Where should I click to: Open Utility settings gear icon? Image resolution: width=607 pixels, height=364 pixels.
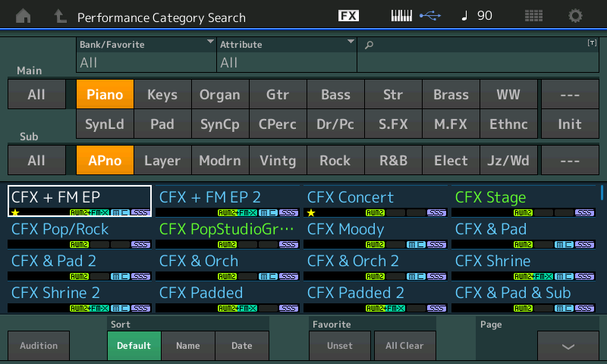coord(576,16)
